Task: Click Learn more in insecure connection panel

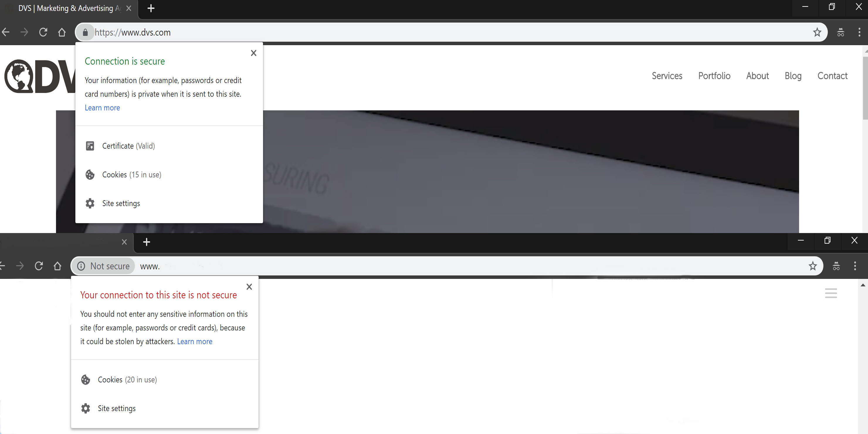Action: tap(194, 342)
